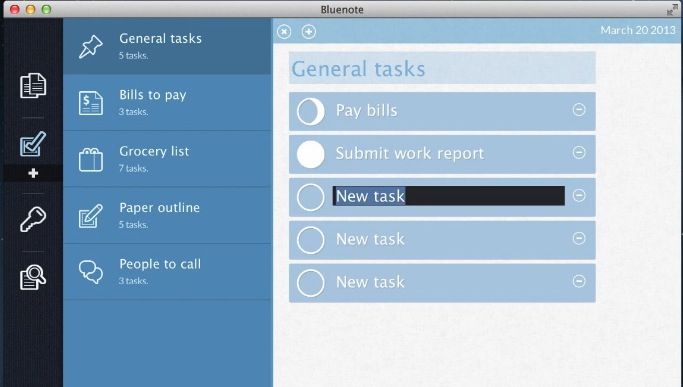Toggle completion circle of the edited New task
The height and width of the screenshot is (387, 683).
pos(311,197)
